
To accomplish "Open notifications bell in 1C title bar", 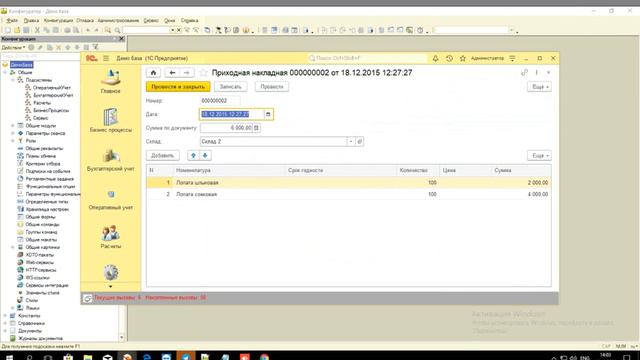I will click(436, 58).
